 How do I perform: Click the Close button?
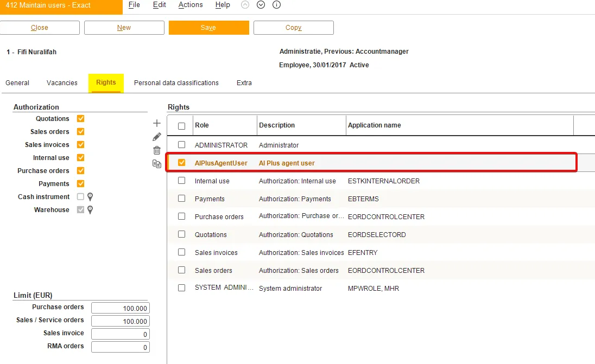click(40, 28)
